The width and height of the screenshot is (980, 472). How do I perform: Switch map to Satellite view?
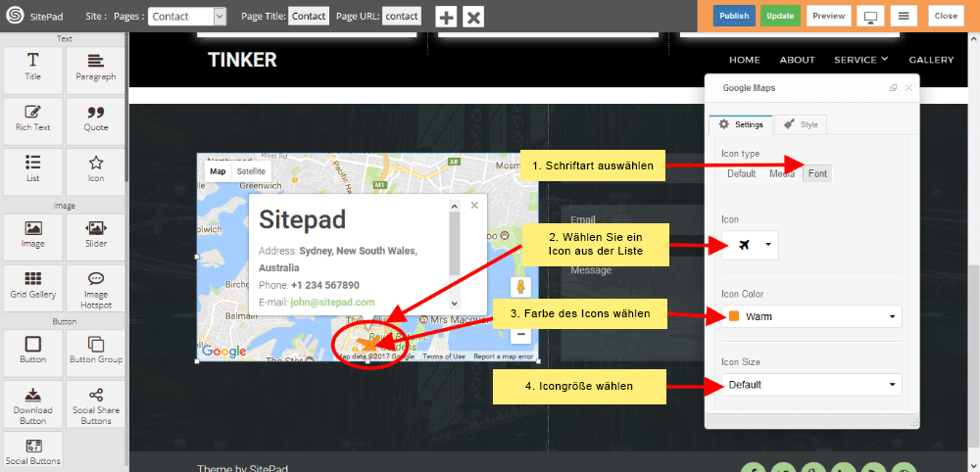[251, 171]
